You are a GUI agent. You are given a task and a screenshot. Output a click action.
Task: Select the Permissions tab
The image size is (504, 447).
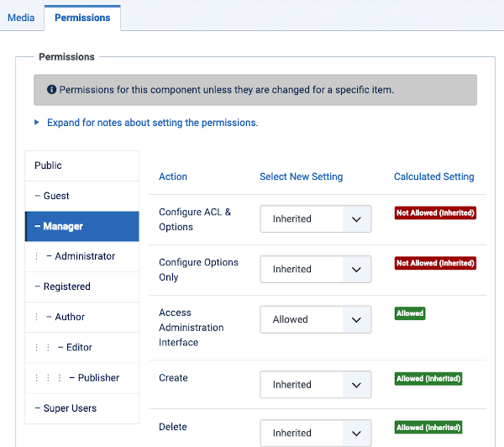point(82,18)
